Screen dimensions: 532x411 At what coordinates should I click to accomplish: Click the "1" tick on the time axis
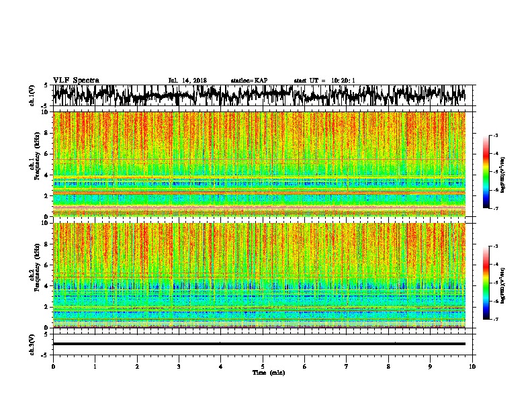click(95, 367)
